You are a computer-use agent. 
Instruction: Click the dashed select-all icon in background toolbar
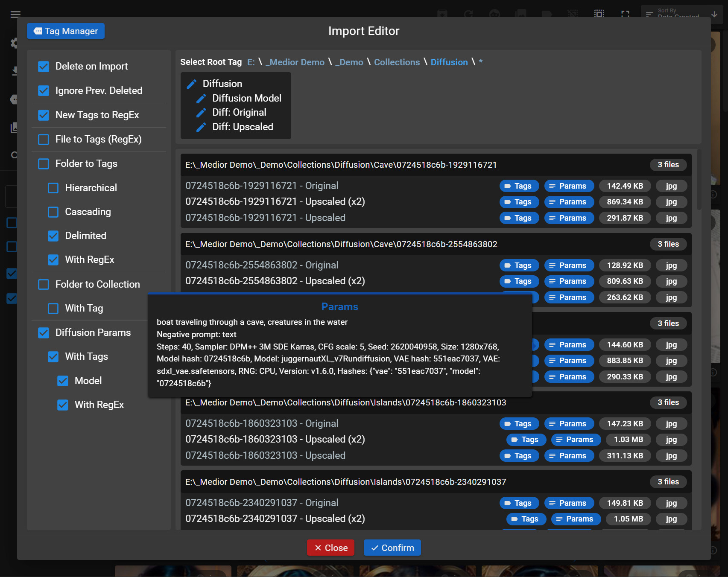pos(599,14)
